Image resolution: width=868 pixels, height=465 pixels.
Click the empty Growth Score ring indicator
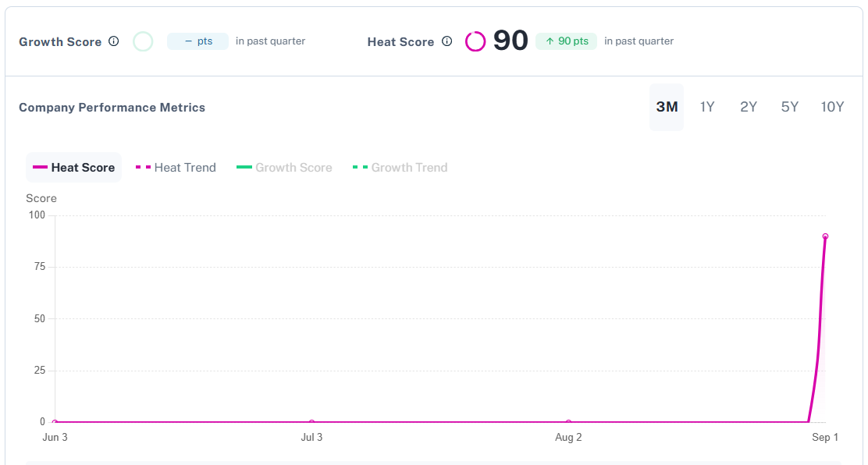tap(143, 41)
